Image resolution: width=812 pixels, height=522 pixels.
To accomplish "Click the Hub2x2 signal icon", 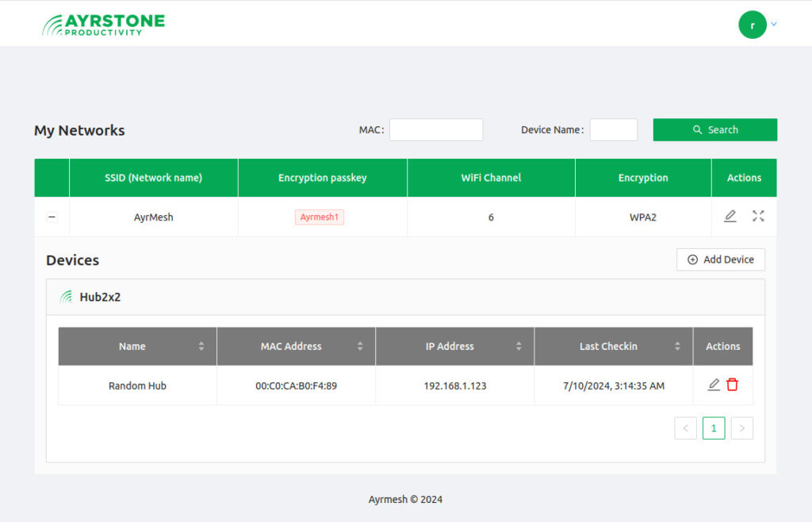I will (x=67, y=297).
